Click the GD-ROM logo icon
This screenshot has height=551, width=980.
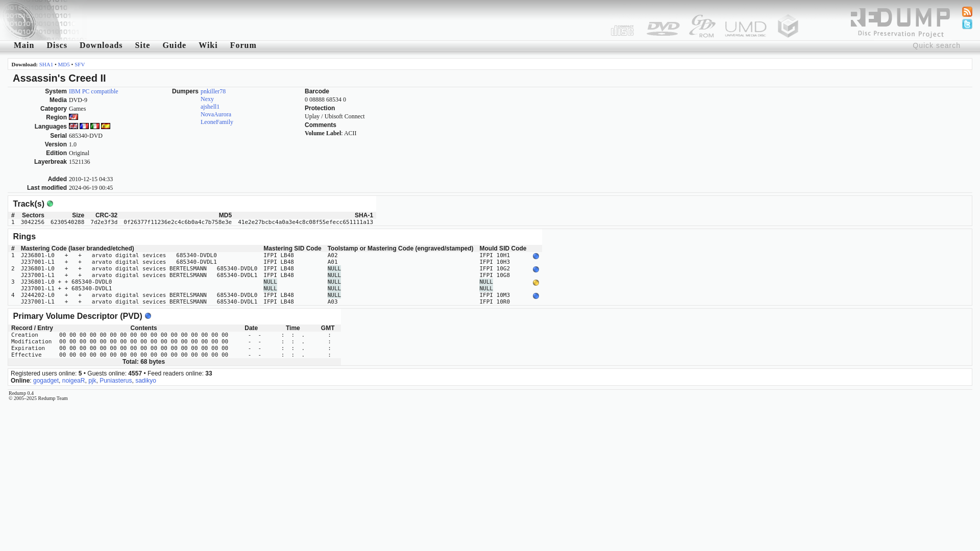702,26
